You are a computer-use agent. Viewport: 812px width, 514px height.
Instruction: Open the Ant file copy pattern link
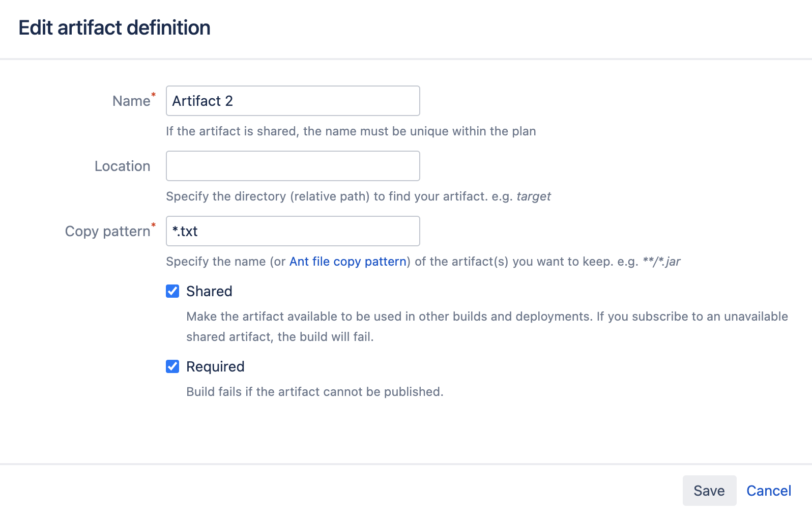coord(347,261)
